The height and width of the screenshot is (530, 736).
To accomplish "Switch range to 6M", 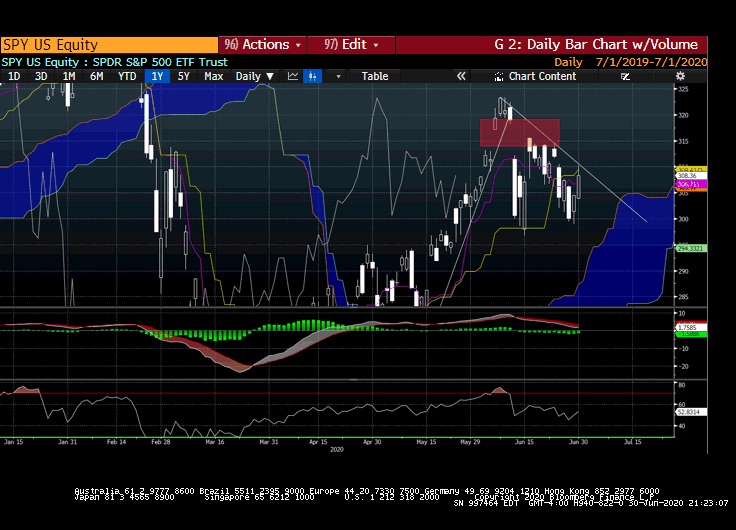I will [x=96, y=76].
